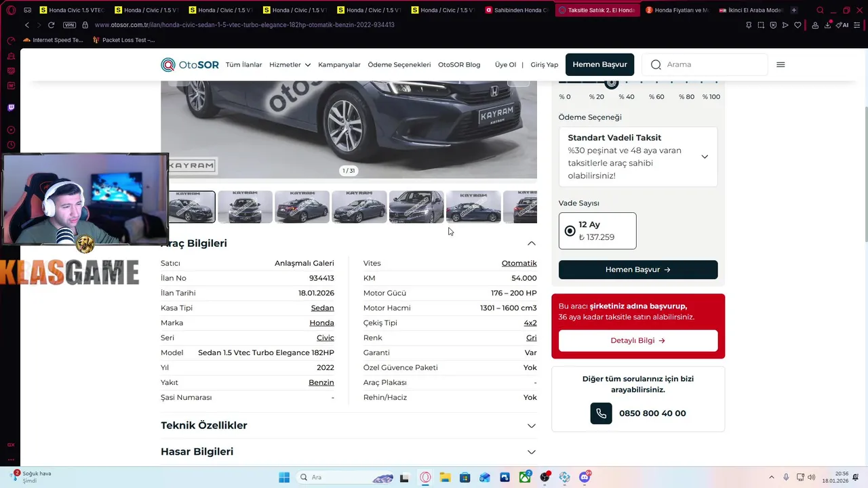Click Hemen Başvur header button
Viewport: 868px width, 488px height.
(x=599, y=64)
